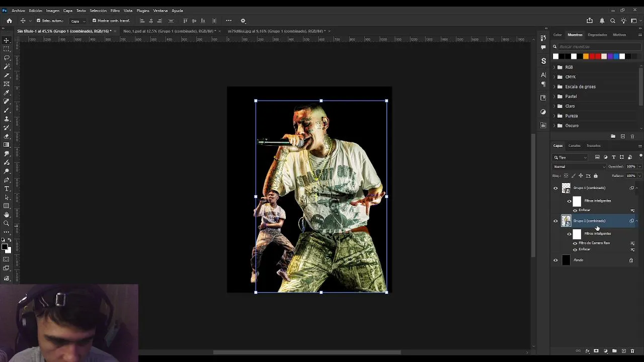Click the Search magnifier icon at top right
Image resolution: width=644 pixels, height=362 pixels.
point(613,21)
